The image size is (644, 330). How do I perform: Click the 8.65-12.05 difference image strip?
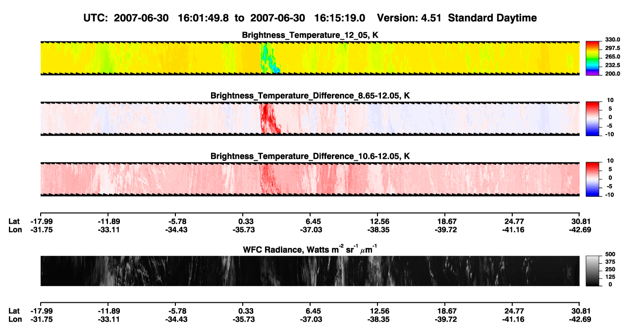[x=310, y=119]
